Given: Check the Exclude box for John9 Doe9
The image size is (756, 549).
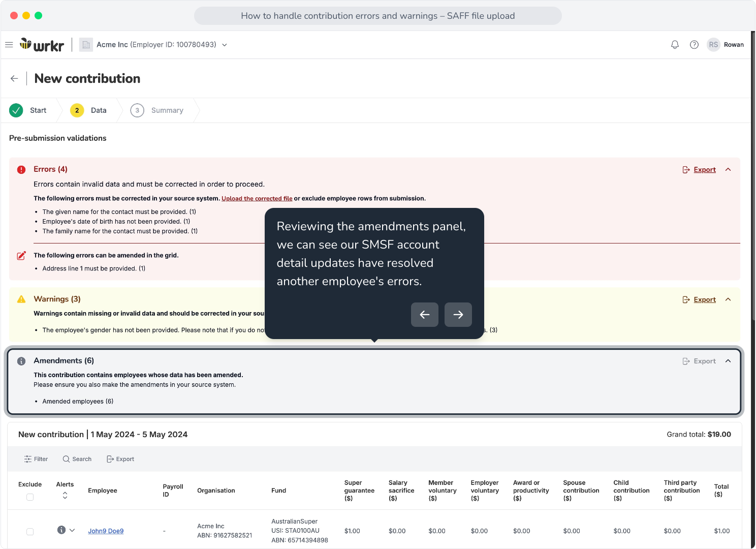Looking at the screenshot, I should 30,531.
